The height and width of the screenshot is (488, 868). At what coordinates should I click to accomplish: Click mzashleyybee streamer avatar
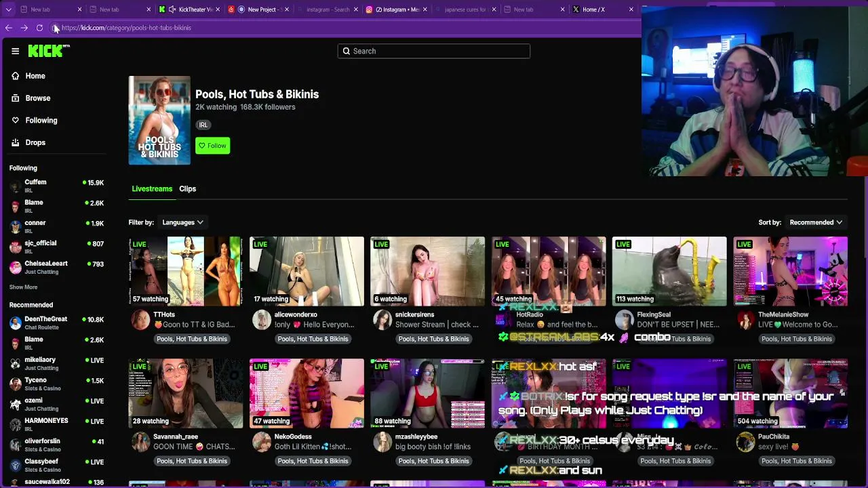(382, 442)
